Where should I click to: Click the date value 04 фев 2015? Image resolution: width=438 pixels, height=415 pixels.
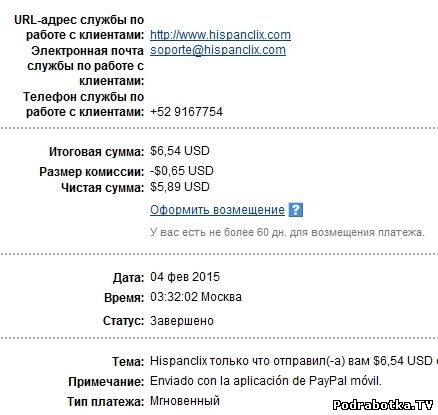coord(185,277)
